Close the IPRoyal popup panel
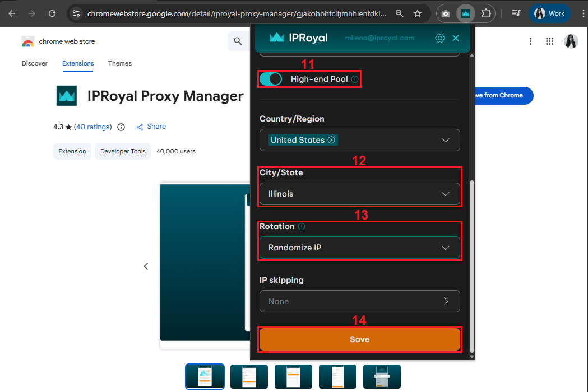Image resolution: width=588 pixels, height=392 pixels. coord(456,38)
